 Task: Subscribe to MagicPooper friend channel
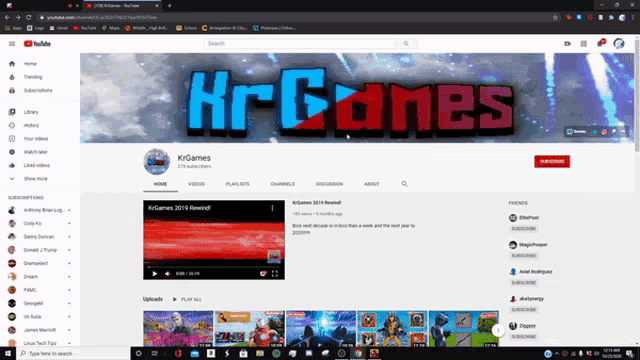click(524, 256)
